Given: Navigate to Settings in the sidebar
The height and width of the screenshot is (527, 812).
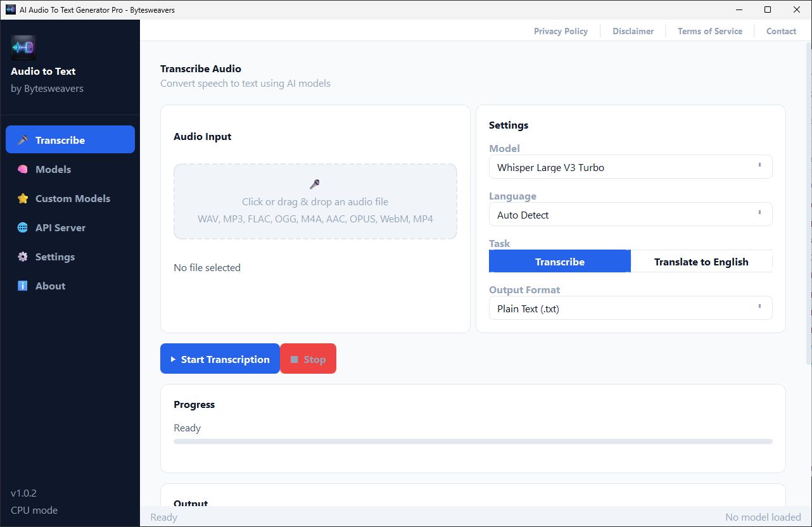Looking at the screenshot, I should click(70, 257).
